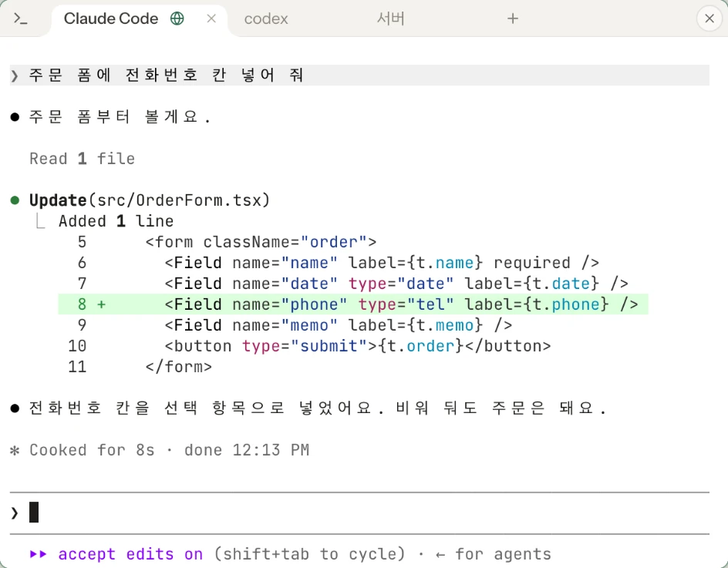728x568 pixels.
Task: Click line 5 form className="order"
Action: [261, 242]
